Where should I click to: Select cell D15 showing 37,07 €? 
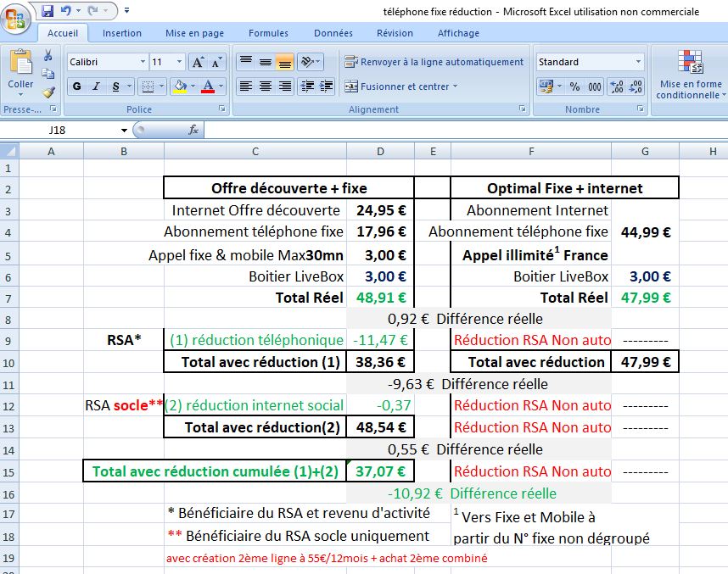tap(380, 471)
